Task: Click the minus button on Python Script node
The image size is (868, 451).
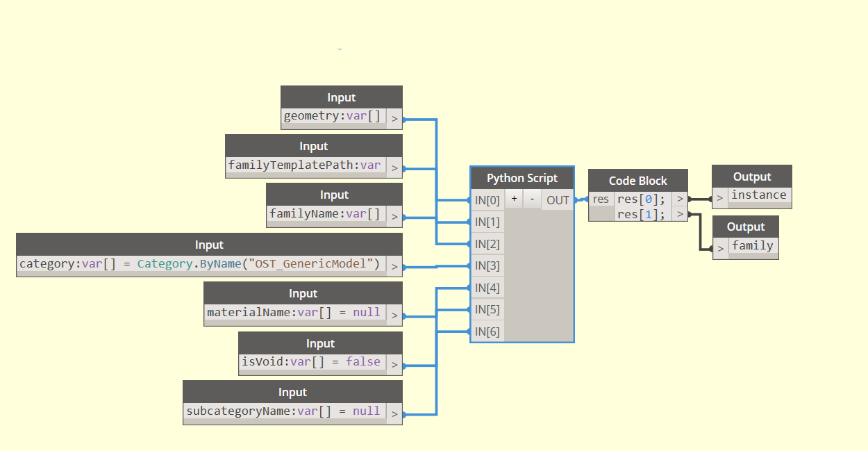Action: (532, 198)
